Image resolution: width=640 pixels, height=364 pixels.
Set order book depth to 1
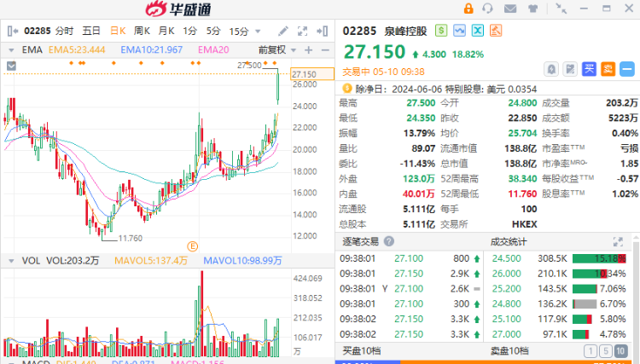coord(591,351)
